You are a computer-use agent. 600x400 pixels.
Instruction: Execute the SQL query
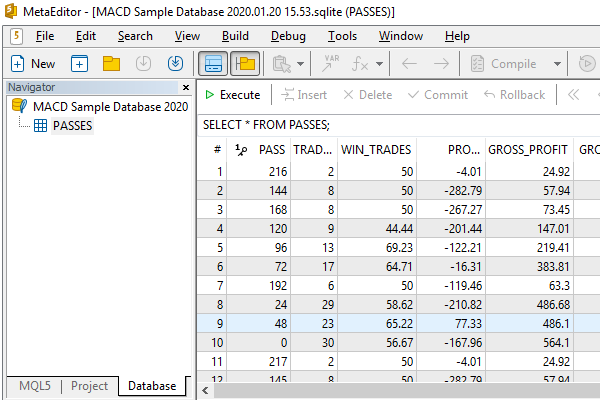click(232, 95)
